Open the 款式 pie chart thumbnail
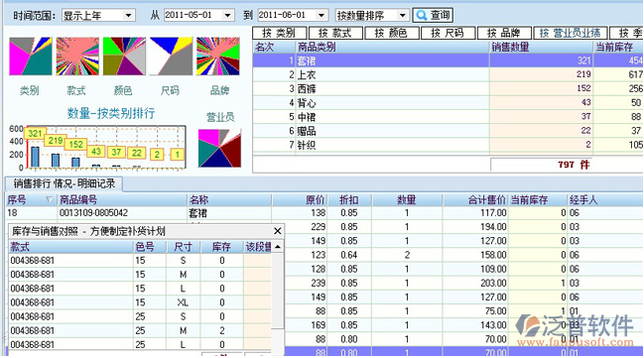This screenshot has height=358, width=644. point(77,57)
